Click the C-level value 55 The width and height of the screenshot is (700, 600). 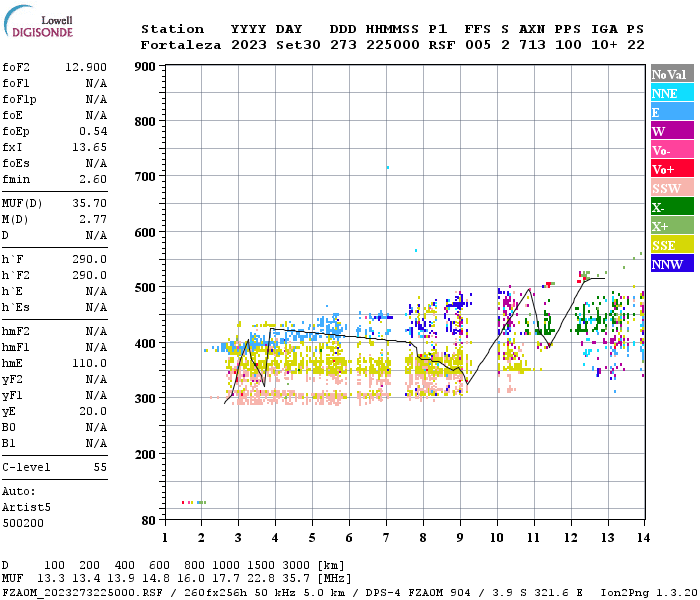100,467
